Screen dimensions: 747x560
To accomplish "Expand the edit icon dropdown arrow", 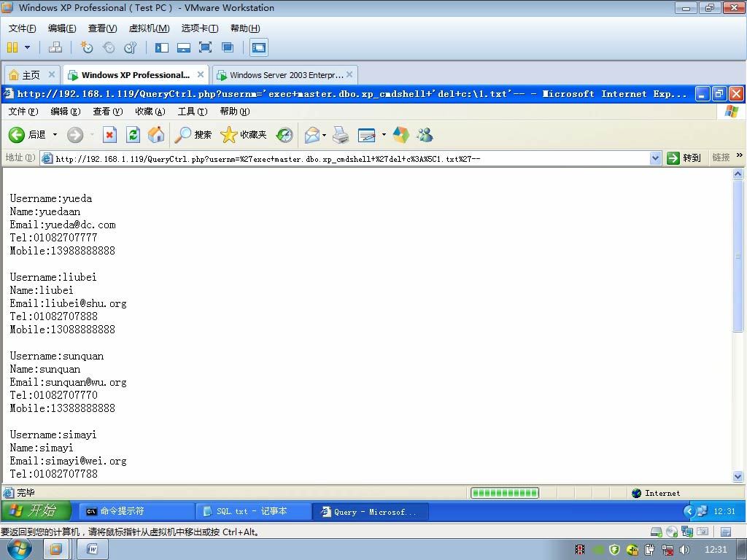I will tap(384, 135).
